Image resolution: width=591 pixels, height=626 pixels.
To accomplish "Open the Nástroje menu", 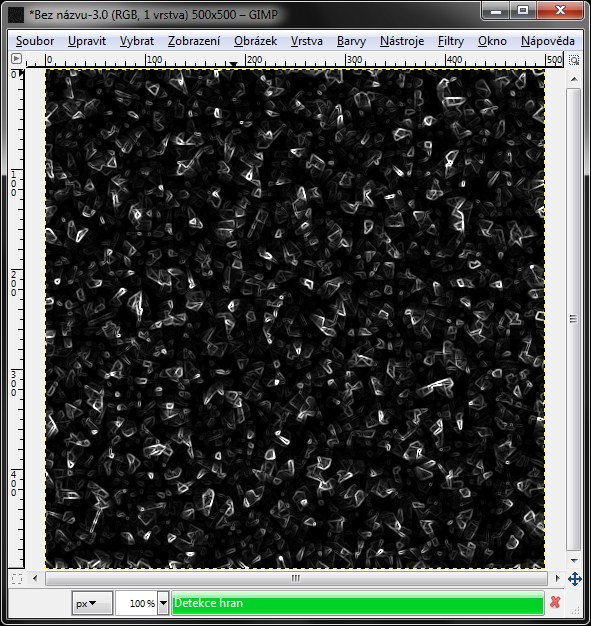I will pos(402,41).
